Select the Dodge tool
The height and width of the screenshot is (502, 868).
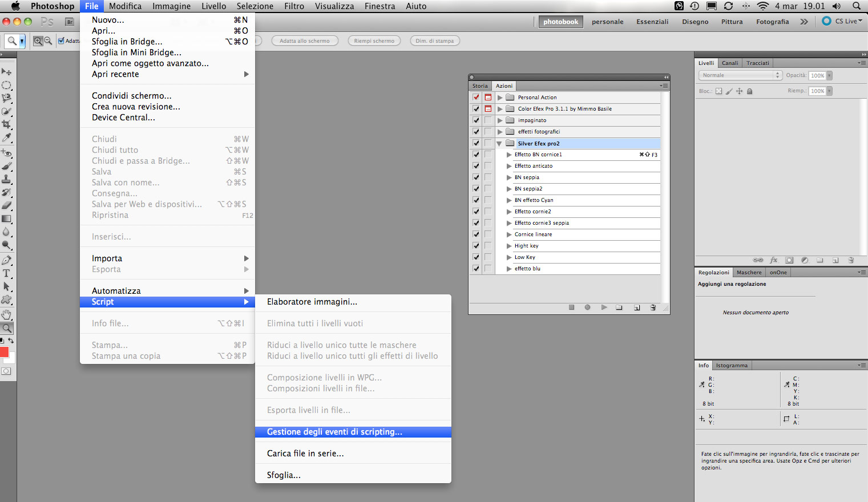point(7,245)
